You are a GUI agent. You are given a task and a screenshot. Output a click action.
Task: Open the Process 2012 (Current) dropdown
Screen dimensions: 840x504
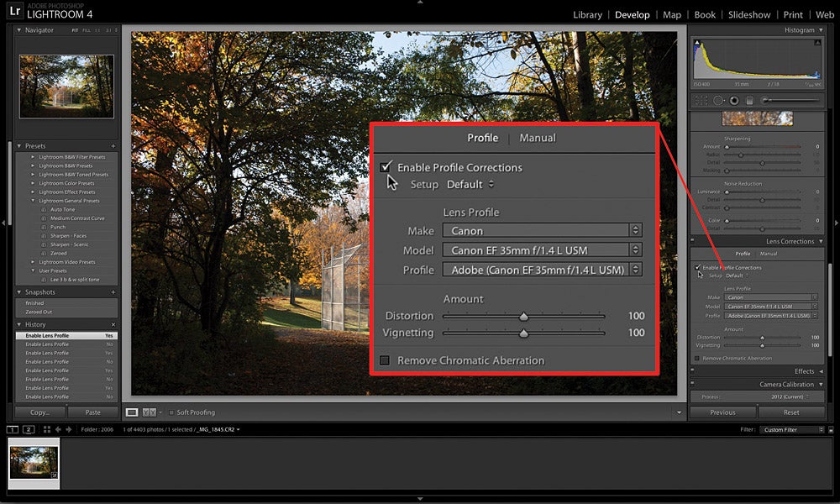790,396
